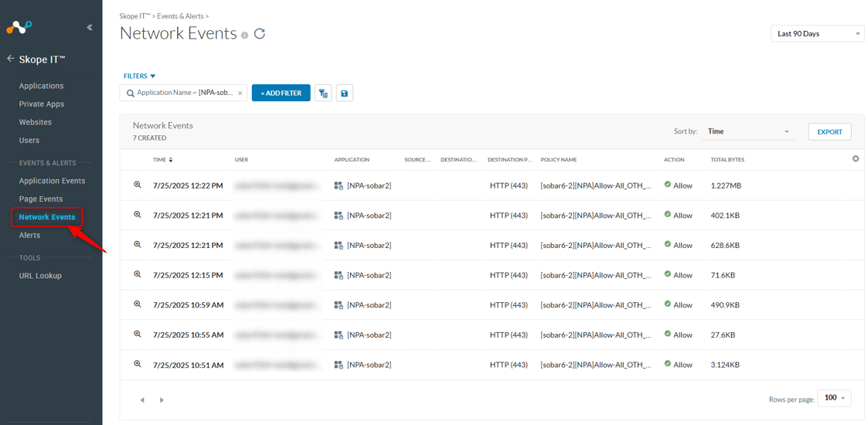
Task: Follow Skope IT breadcrumb link
Action: 135,16
